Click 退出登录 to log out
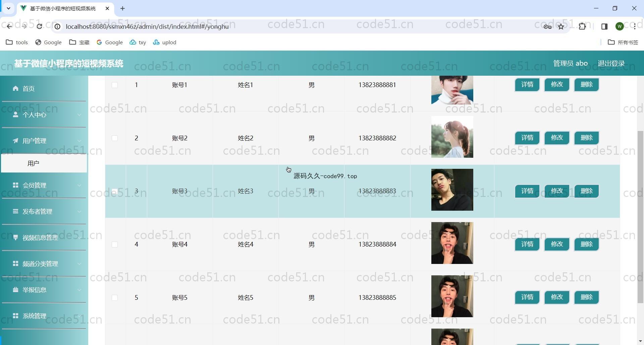Image resolution: width=644 pixels, height=345 pixels. [611, 63]
